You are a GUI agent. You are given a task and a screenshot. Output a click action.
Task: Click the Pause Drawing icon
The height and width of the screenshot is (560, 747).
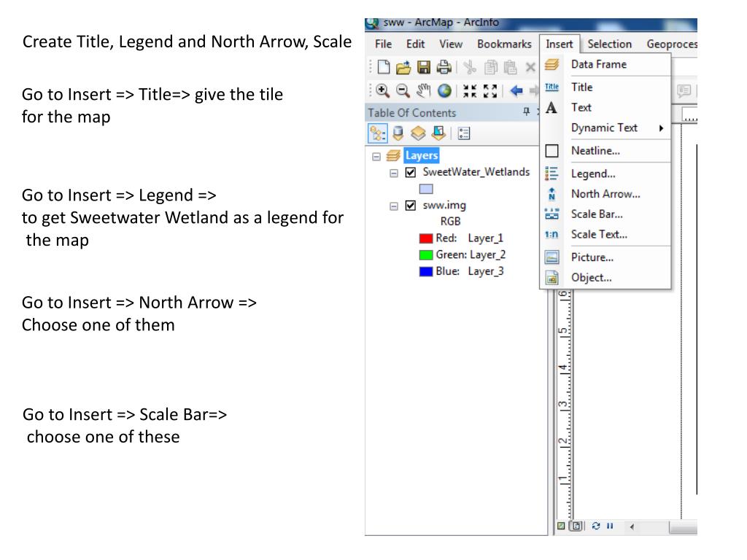[x=610, y=526]
